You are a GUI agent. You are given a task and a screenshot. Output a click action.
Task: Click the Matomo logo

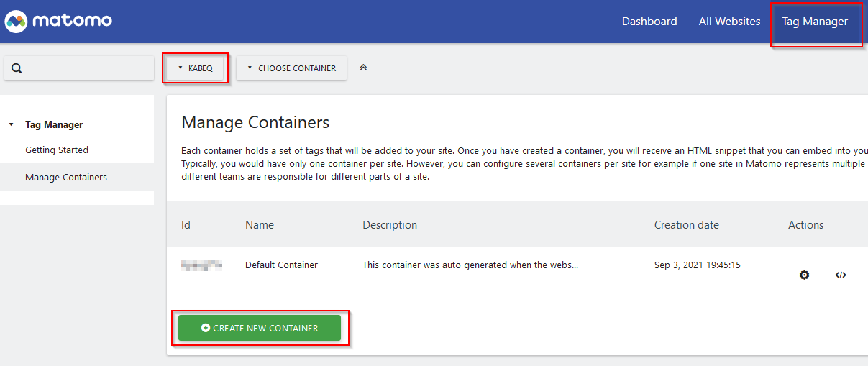point(58,21)
